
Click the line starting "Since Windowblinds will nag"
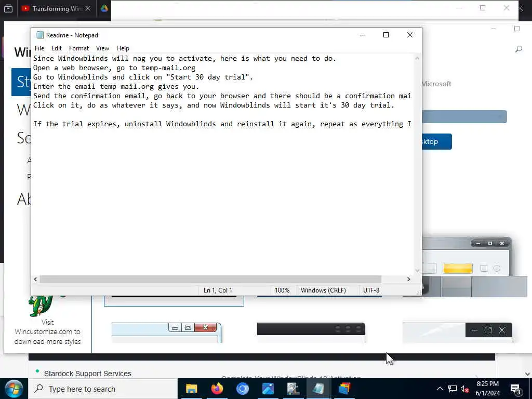click(x=184, y=58)
